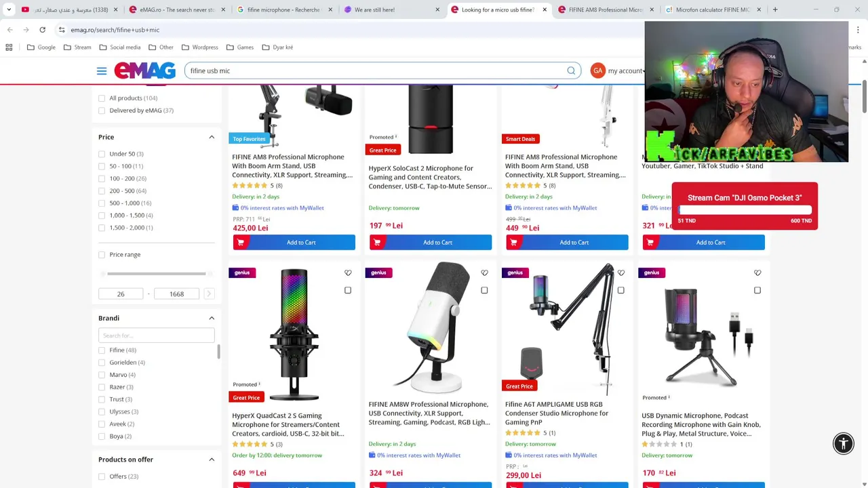Click the site info icon in address bar

tap(62, 30)
